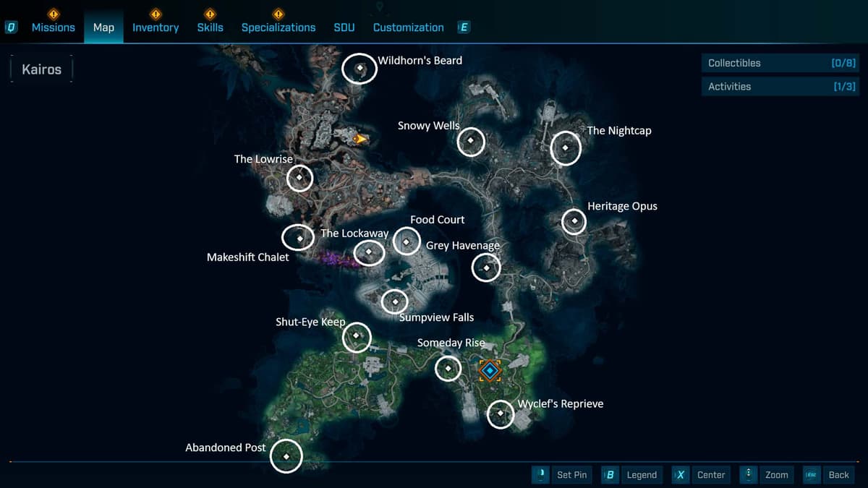The height and width of the screenshot is (488, 868).
Task: Expand the Collectibles tracker panel
Action: click(x=780, y=63)
